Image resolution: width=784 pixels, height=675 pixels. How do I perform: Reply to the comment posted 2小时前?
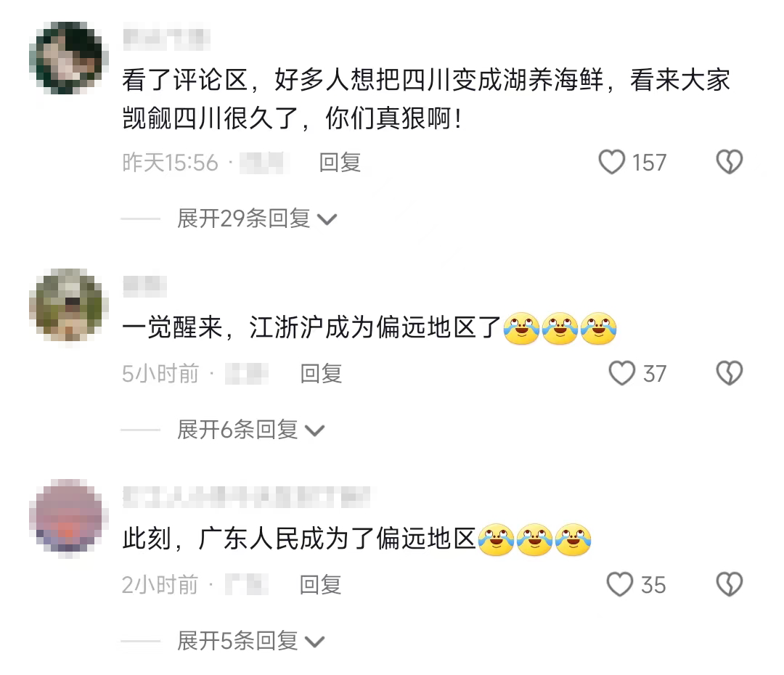point(321,584)
